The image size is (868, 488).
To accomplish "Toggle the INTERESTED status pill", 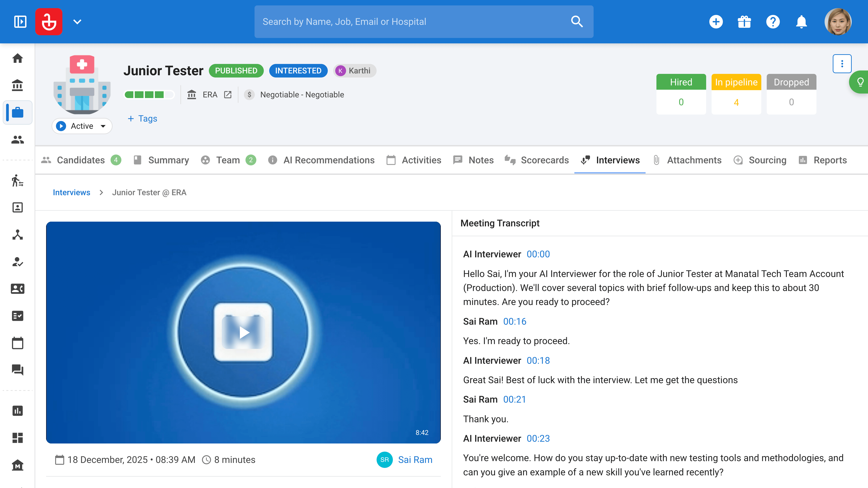I will pos(298,71).
